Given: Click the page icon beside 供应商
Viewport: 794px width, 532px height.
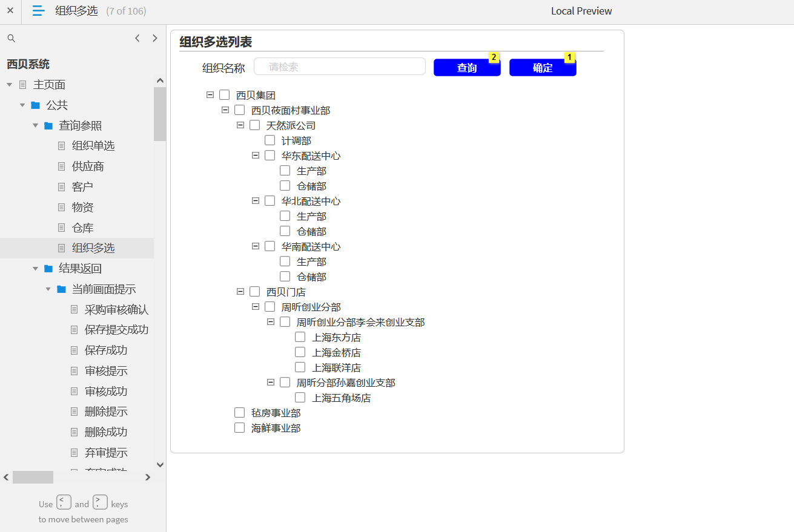Looking at the screenshot, I should point(61,166).
